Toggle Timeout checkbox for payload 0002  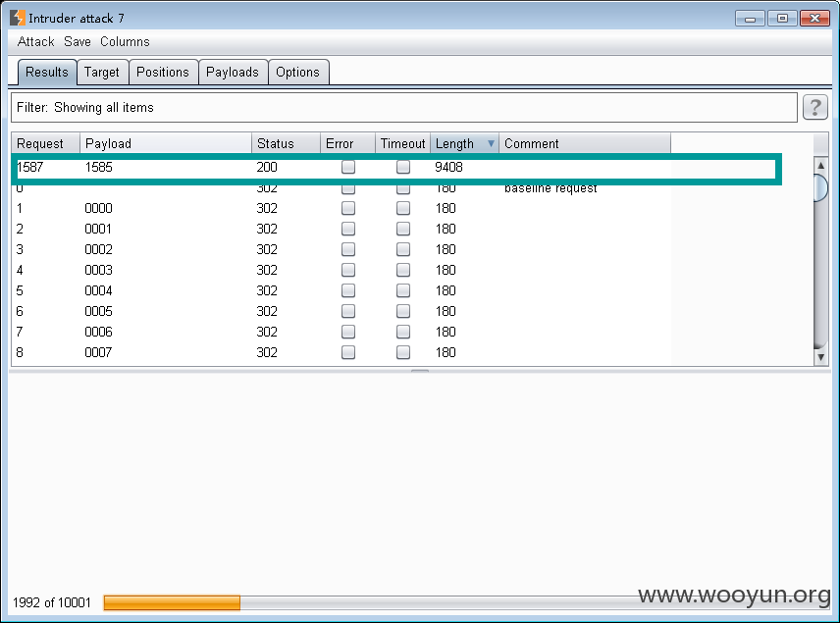[403, 249]
